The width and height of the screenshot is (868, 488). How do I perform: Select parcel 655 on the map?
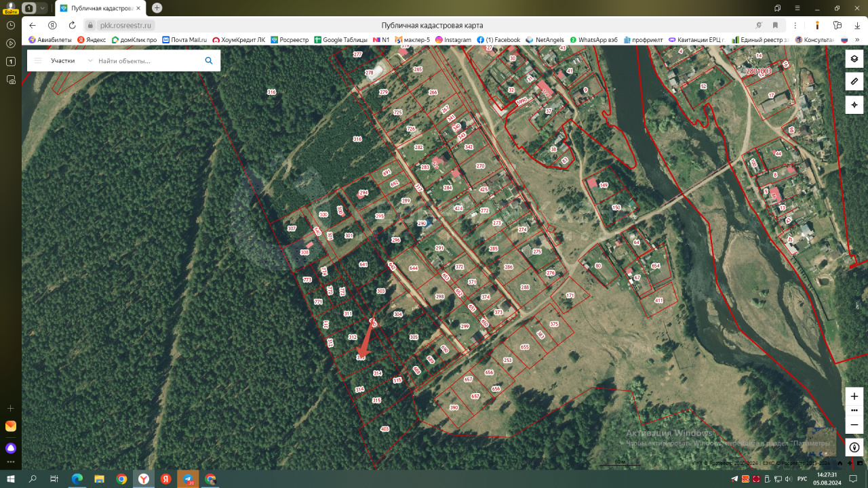click(524, 347)
